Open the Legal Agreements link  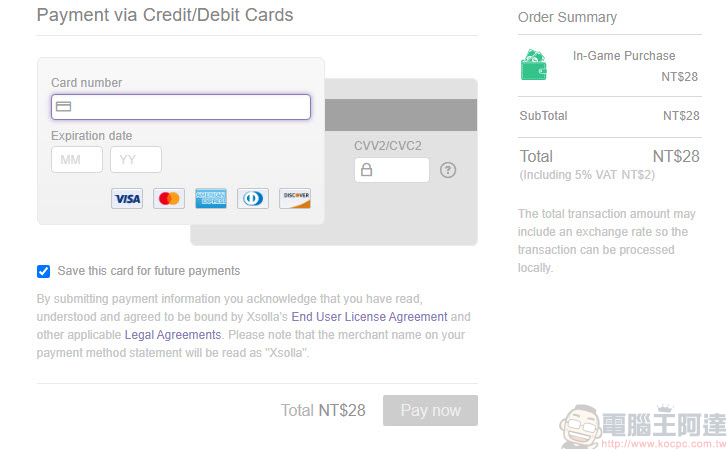(x=173, y=335)
